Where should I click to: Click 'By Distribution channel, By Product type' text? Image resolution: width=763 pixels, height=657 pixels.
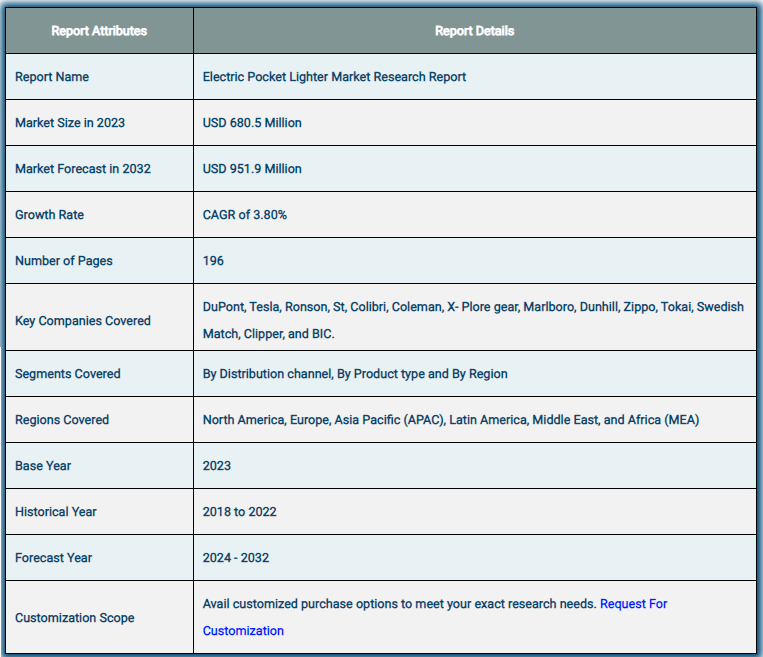355,374
